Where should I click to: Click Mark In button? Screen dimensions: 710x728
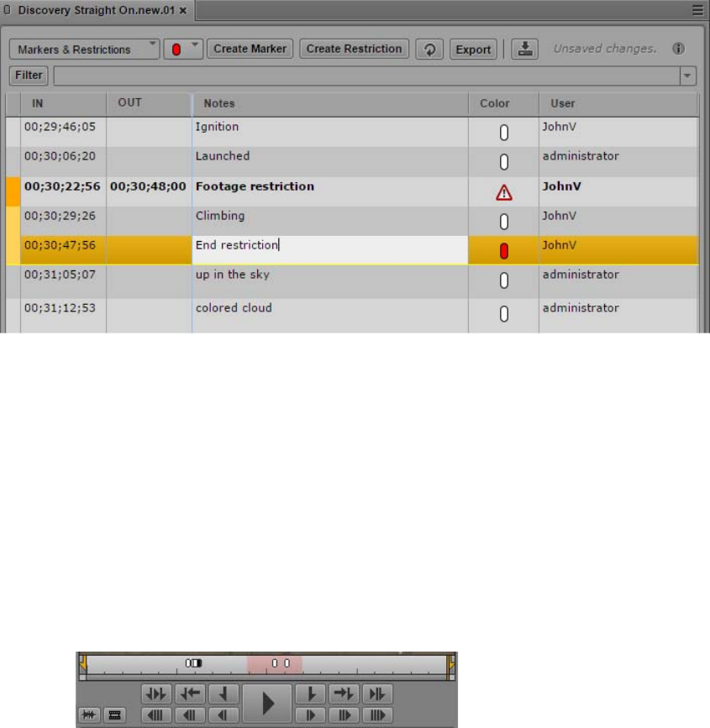click(x=224, y=694)
